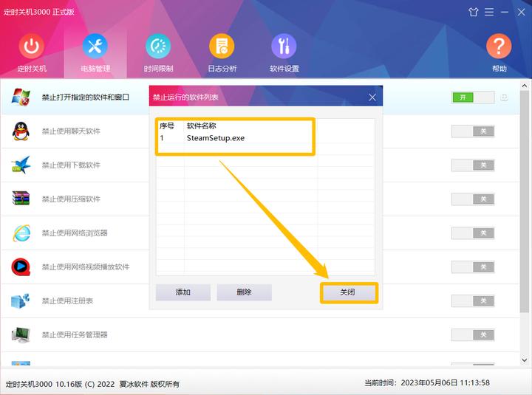The height and width of the screenshot is (395, 532).
Task: Click the video player icon for 网络视频播放软件
Action: click(x=21, y=267)
